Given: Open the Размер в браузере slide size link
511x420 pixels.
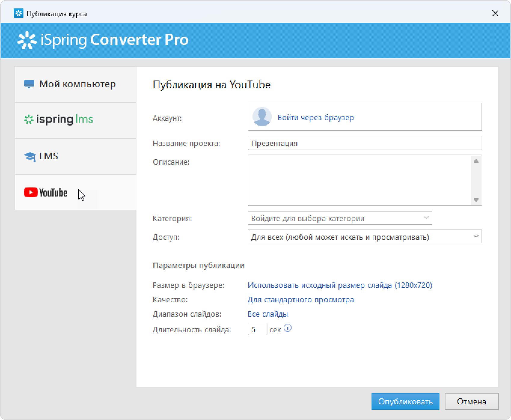Looking at the screenshot, I should tap(340, 285).
